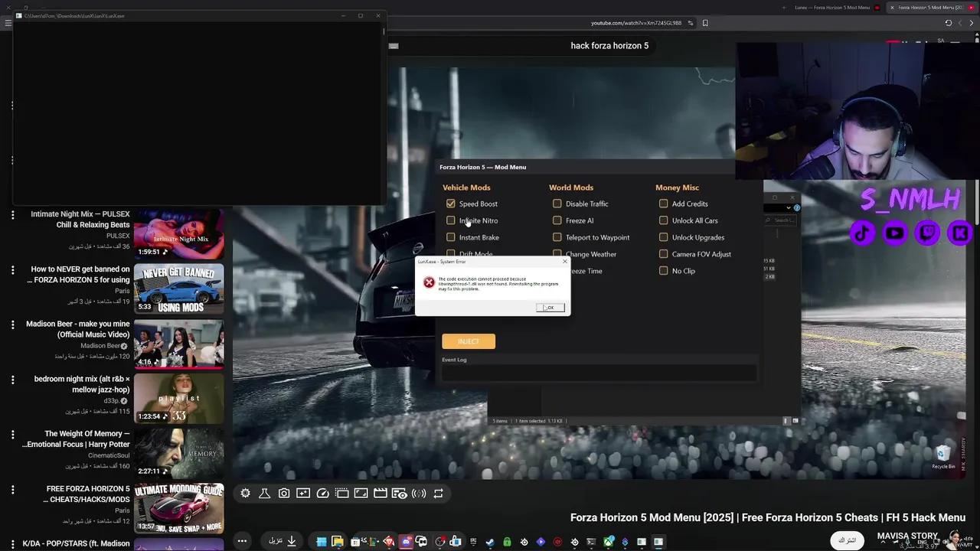980x551 pixels.
Task: Enable the Unlock Upgrades checkbox
Action: (x=663, y=237)
